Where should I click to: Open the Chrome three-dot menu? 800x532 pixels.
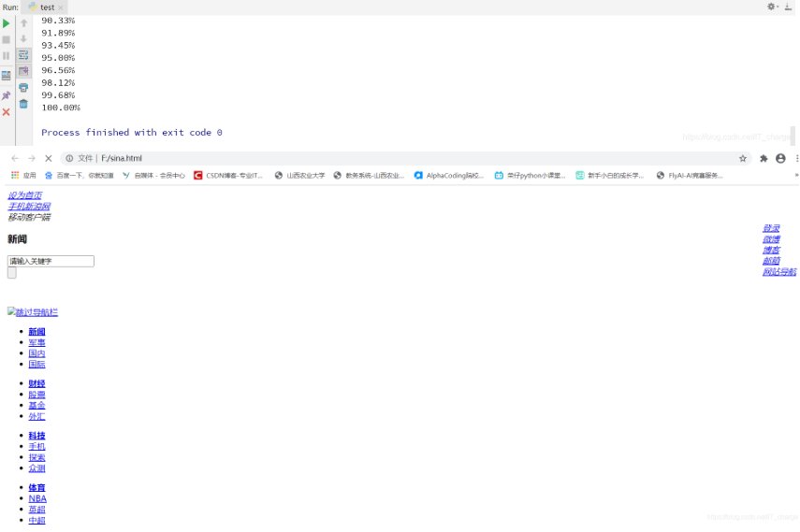796,159
